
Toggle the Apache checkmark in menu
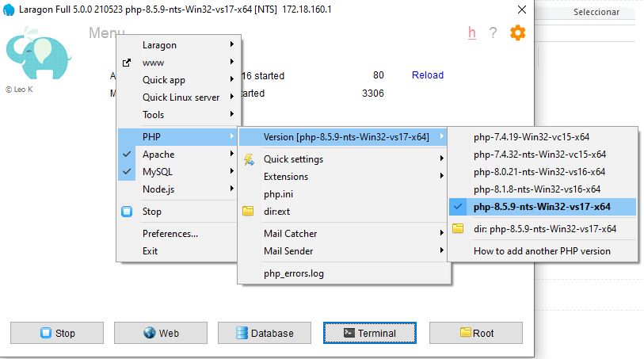point(127,155)
